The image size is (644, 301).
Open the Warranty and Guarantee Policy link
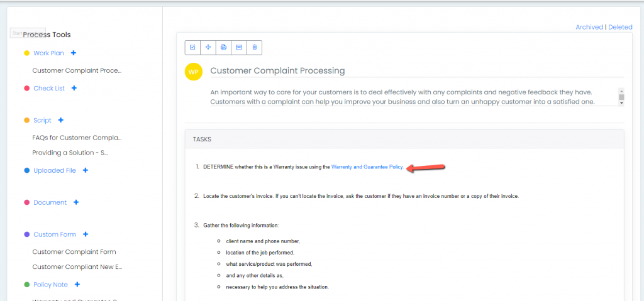367,167
